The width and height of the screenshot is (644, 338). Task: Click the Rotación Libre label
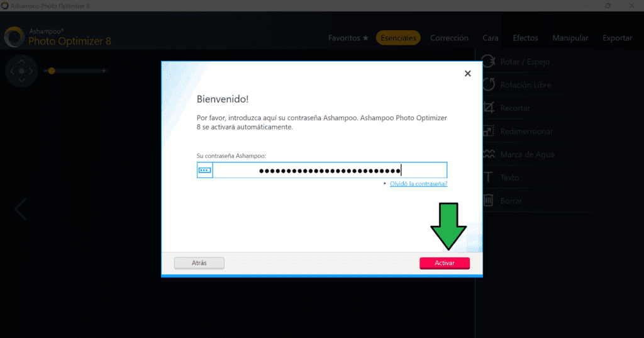526,85
